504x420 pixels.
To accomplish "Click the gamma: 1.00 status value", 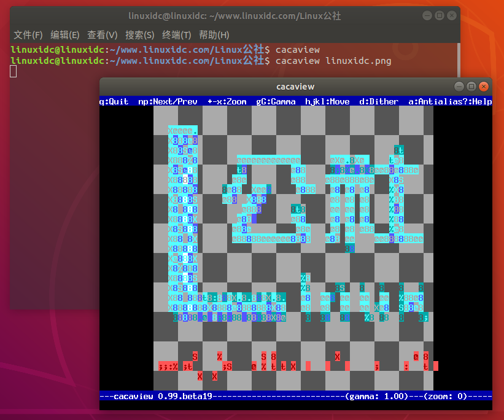I will coord(376,396).
